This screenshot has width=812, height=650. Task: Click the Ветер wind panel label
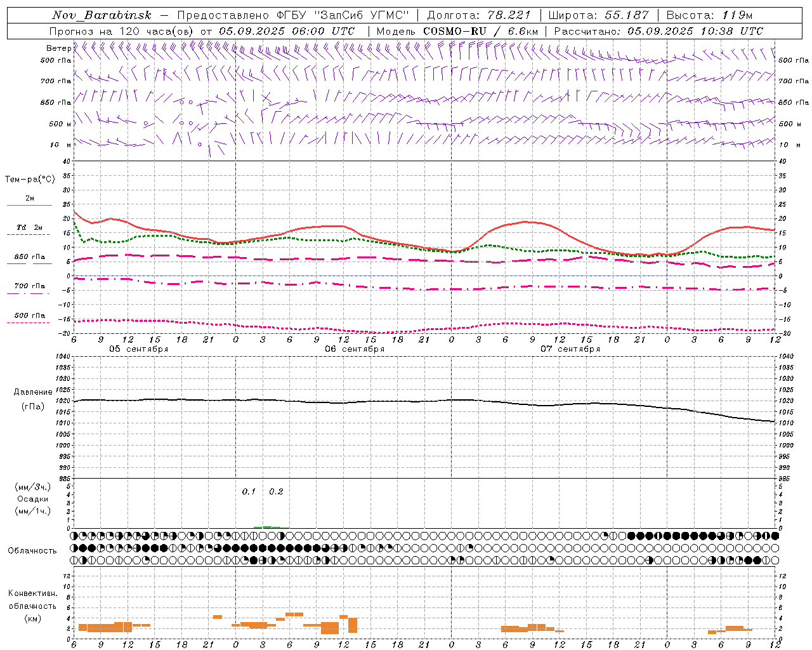pos(58,48)
